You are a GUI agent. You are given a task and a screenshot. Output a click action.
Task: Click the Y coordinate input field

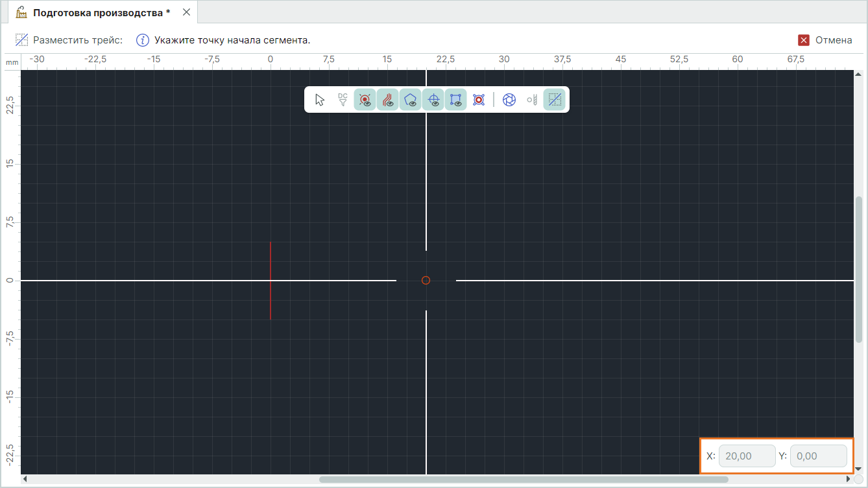point(818,456)
